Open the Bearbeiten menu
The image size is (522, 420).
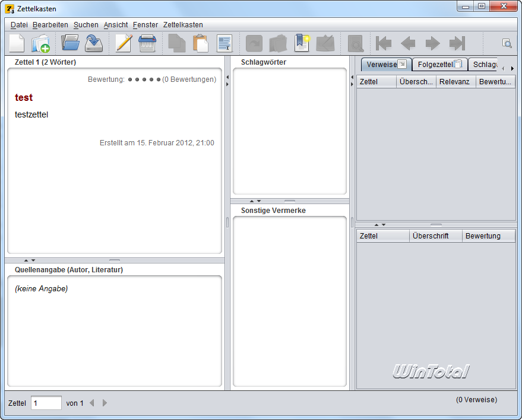(x=50, y=25)
